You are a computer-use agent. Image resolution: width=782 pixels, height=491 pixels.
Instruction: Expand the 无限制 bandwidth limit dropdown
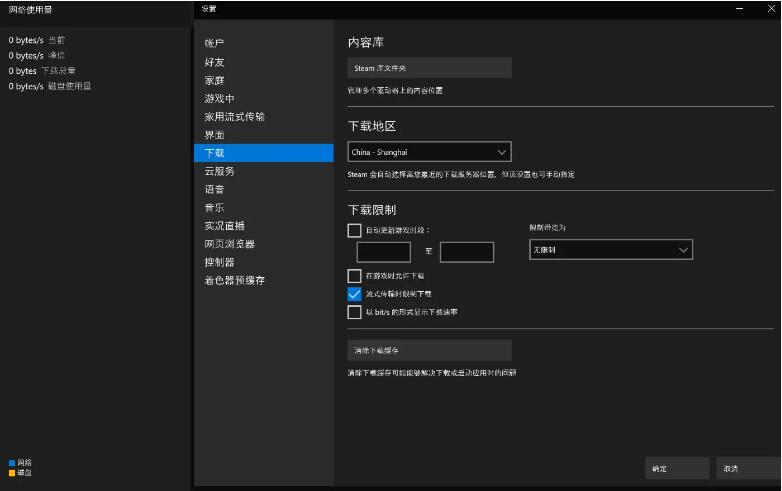[610, 249]
